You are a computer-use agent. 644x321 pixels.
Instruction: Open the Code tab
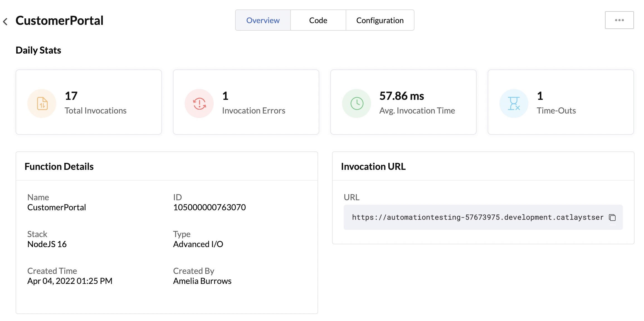(x=318, y=20)
